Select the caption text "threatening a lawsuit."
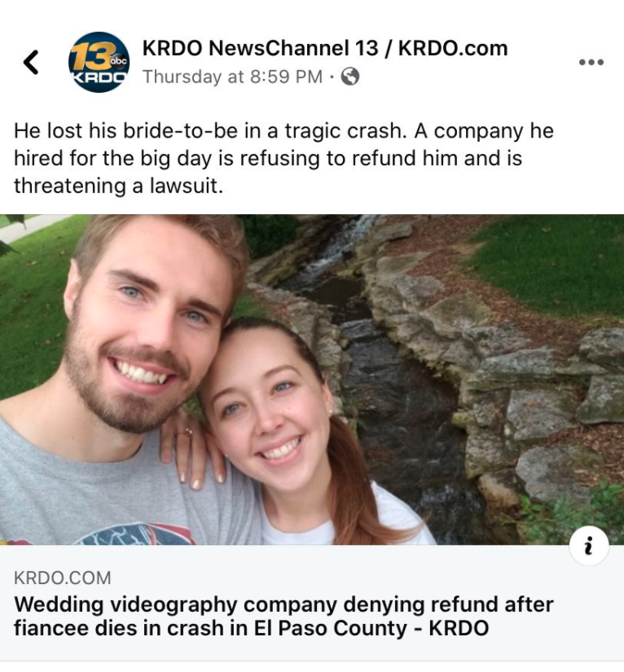This screenshot has height=672, width=624. click(118, 186)
